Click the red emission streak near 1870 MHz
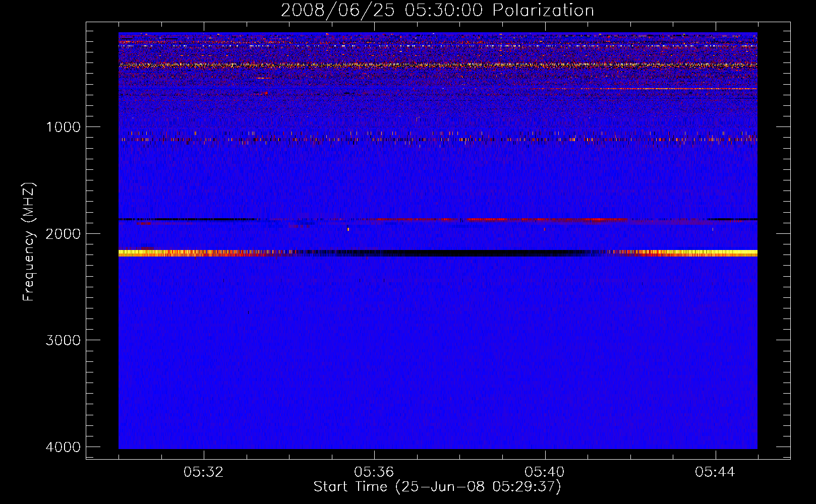The height and width of the screenshot is (504, 816). click(497, 220)
